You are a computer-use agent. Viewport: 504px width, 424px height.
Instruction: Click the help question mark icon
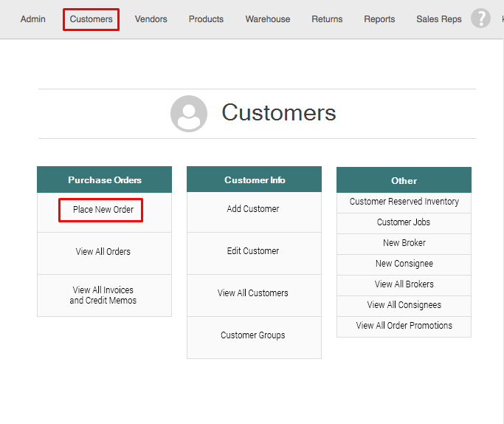480,18
